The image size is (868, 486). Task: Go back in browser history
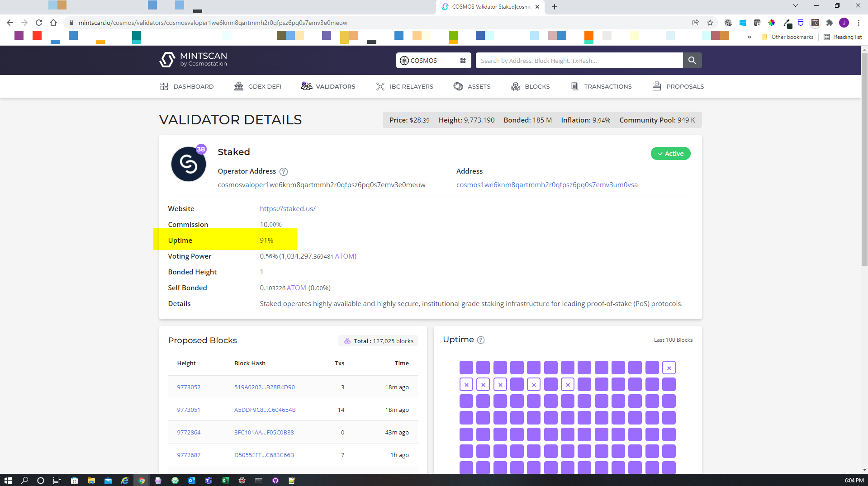click(x=10, y=23)
